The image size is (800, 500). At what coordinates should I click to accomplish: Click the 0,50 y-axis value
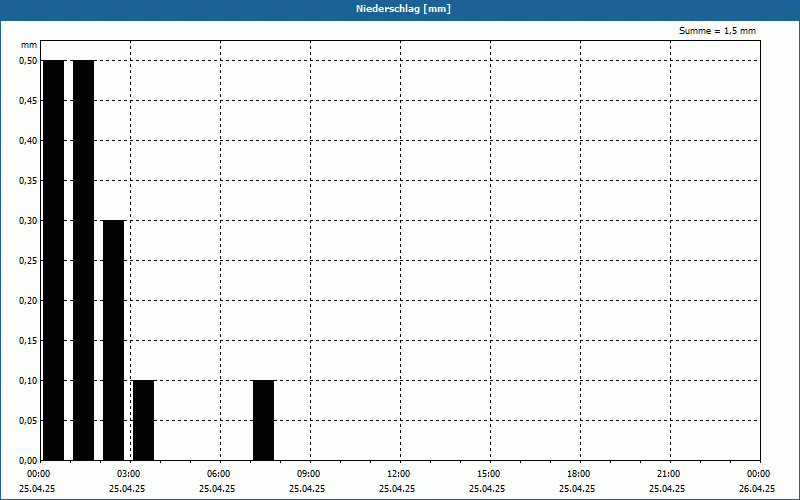tap(28, 61)
